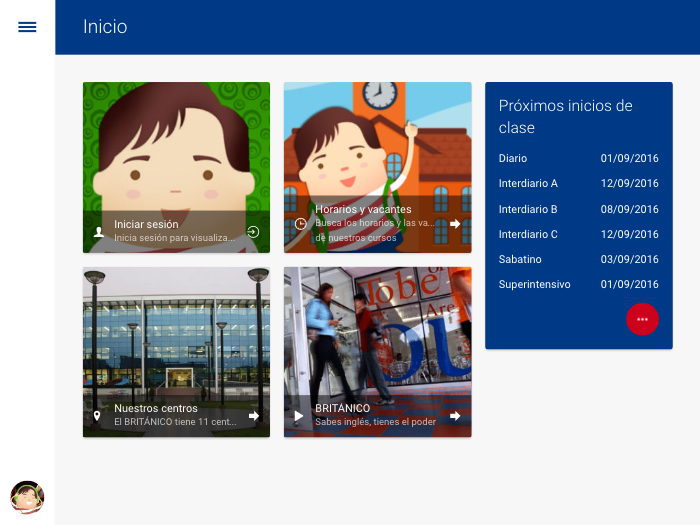
Task: Click the Diario date 01/09/2016
Action: pyautogui.click(x=629, y=158)
